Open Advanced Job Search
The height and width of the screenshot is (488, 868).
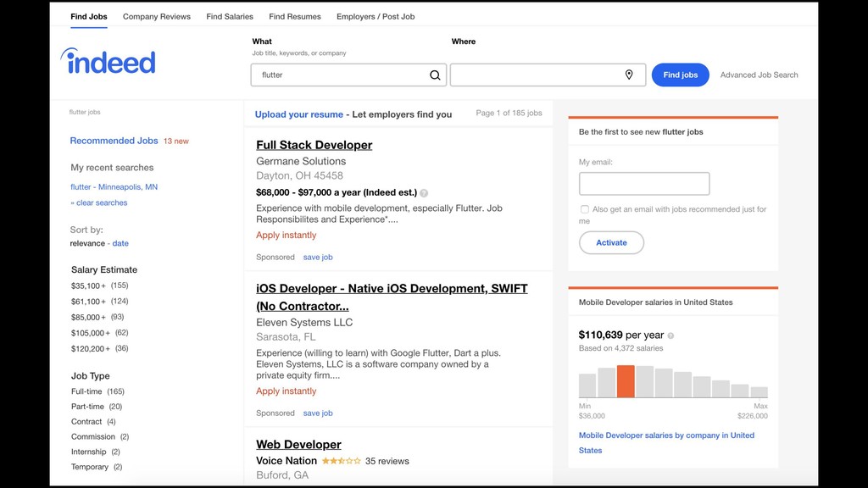pos(759,75)
